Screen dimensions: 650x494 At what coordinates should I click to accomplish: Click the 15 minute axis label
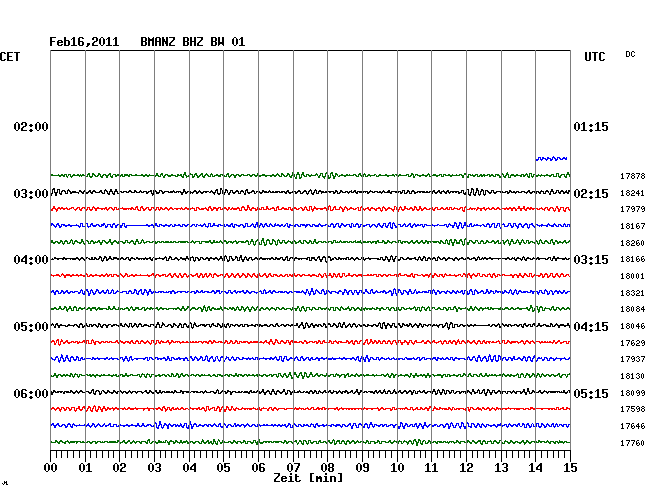(570, 468)
